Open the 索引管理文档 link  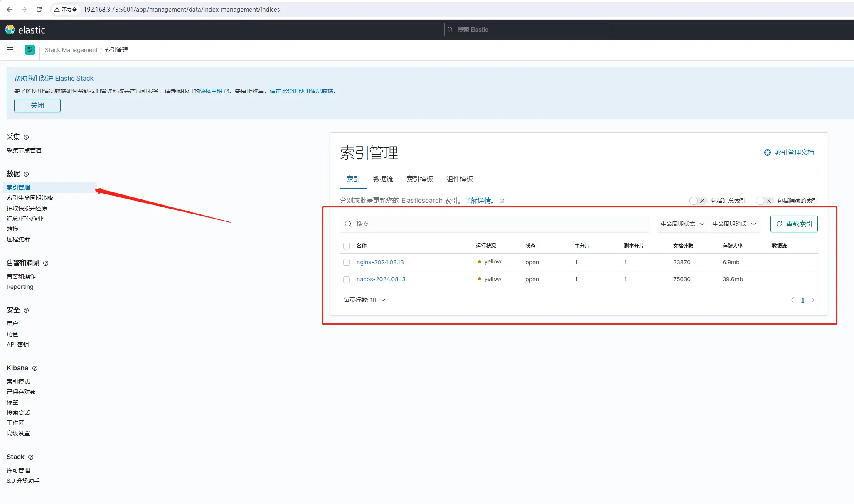pyautogui.click(x=789, y=152)
